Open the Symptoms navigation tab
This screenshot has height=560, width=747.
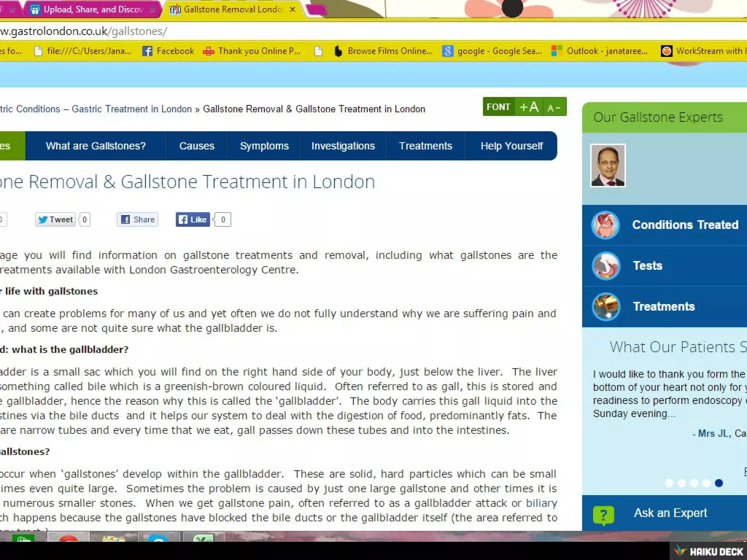pyautogui.click(x=264, y=146)
